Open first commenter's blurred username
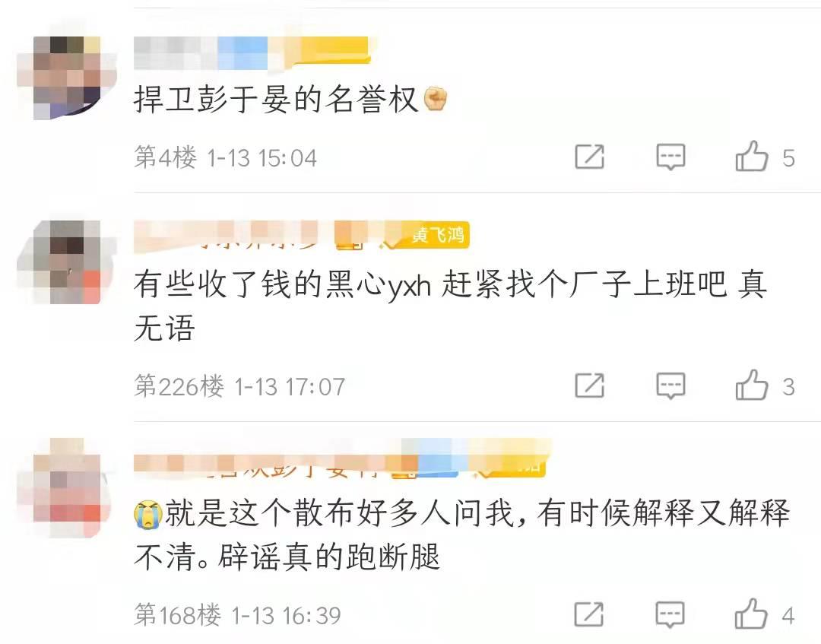The image size is (821, 644). [252, 53]
